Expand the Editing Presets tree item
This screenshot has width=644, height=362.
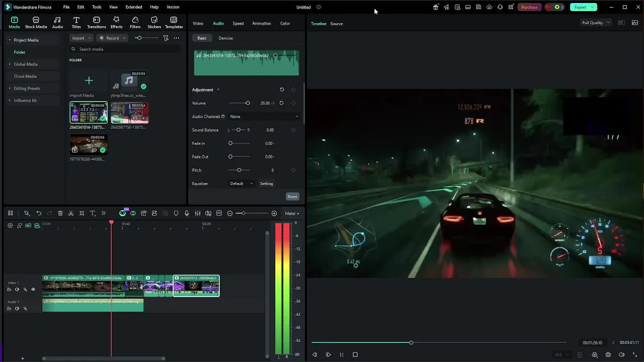point(10,88)
